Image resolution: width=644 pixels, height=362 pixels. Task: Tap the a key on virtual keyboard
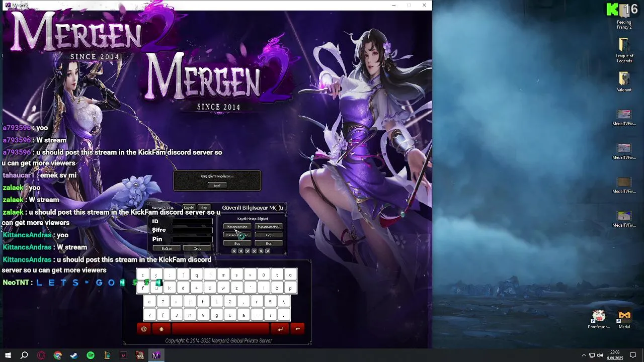tap(244, 315)
